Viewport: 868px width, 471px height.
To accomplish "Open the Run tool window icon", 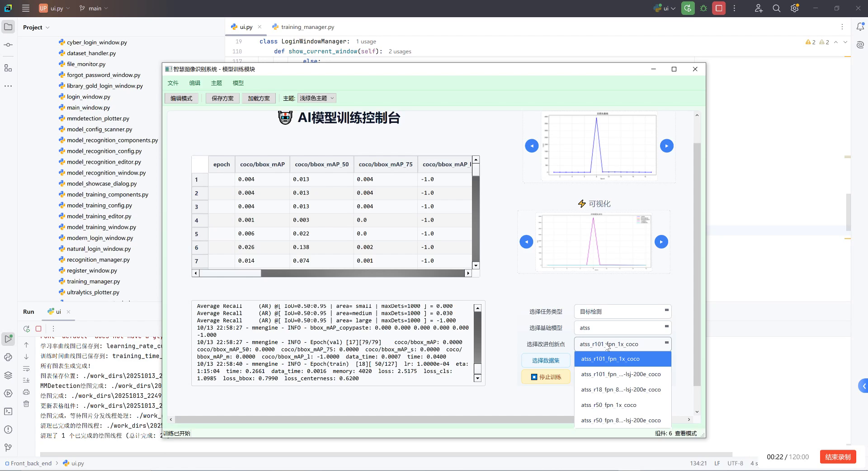I will coord(8,339).
